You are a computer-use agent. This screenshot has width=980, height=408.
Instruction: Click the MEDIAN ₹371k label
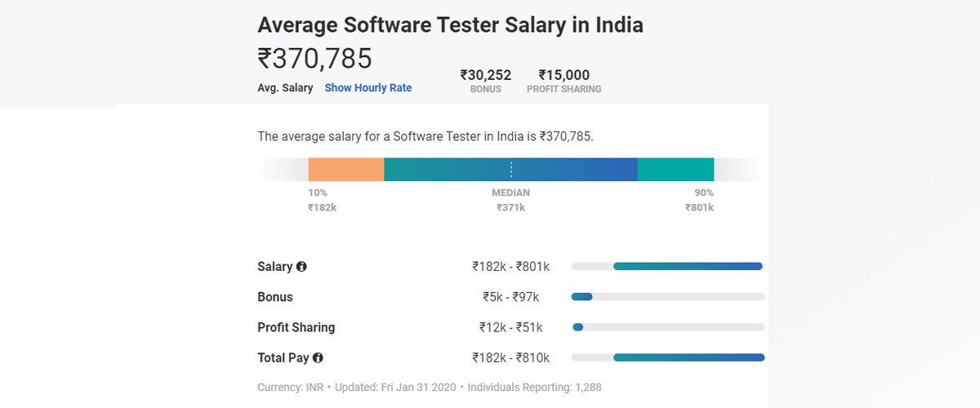[510, 200]
